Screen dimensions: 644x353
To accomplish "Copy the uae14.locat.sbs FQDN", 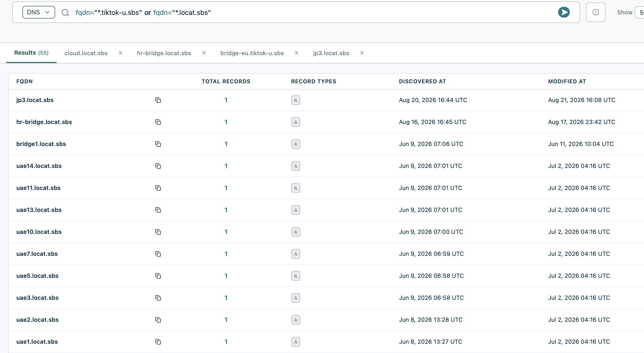I will (x=158, y=166).
